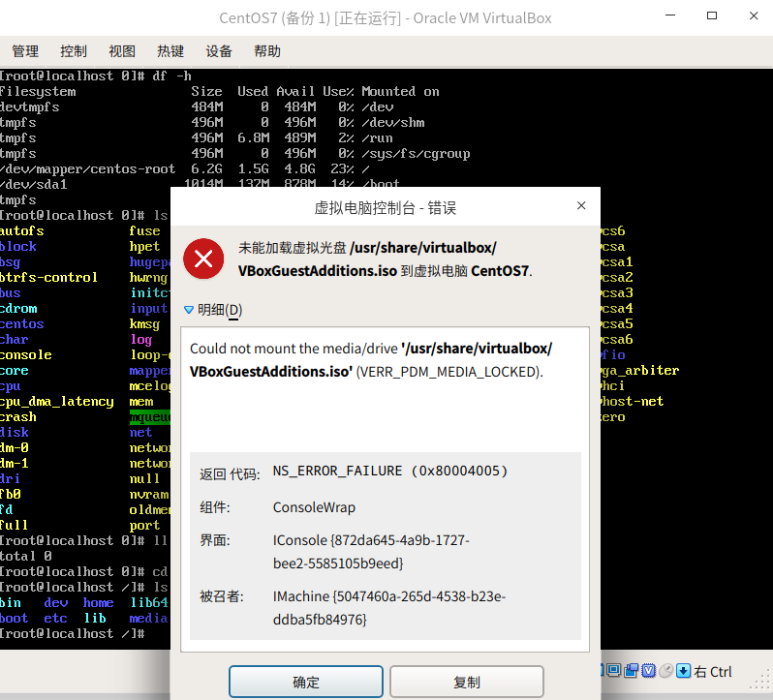The image size is (773, 700).
Task: Click the etc directory in the root listing
Action: pyautogui.click(x=56, y=619)
